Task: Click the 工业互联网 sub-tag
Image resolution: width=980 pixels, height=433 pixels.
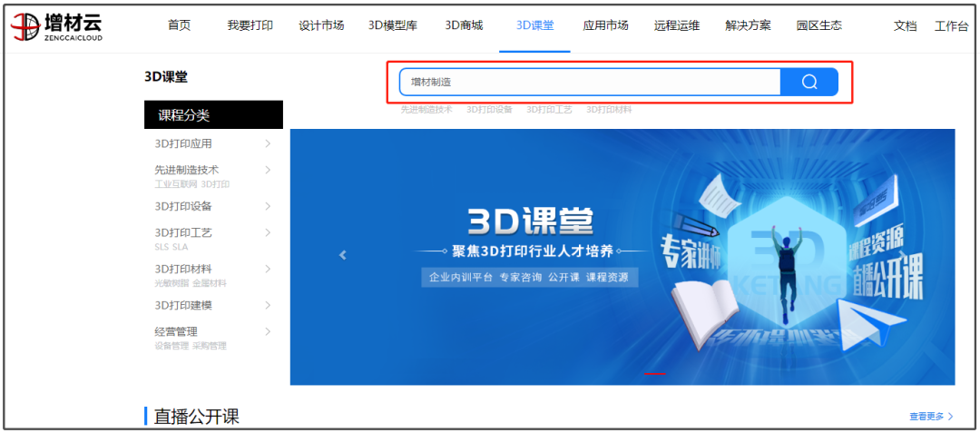Action: pyautogui.click(x=176, y=184)
